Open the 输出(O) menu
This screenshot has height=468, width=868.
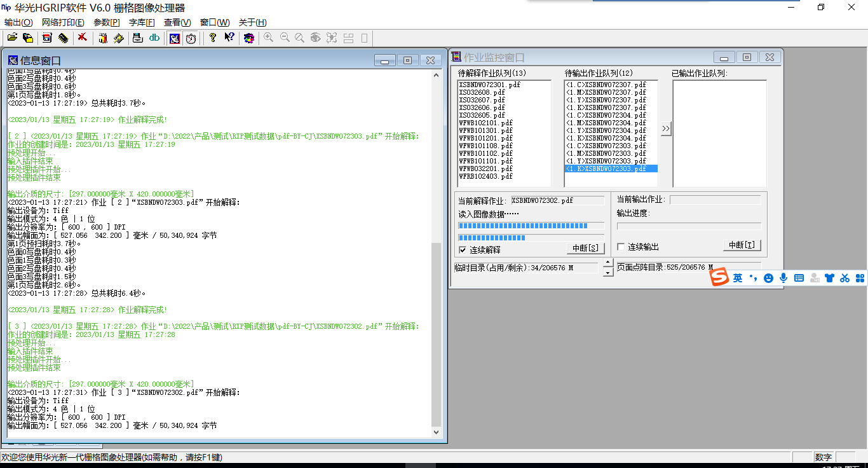pyautogui.click(x=18, y=22)
